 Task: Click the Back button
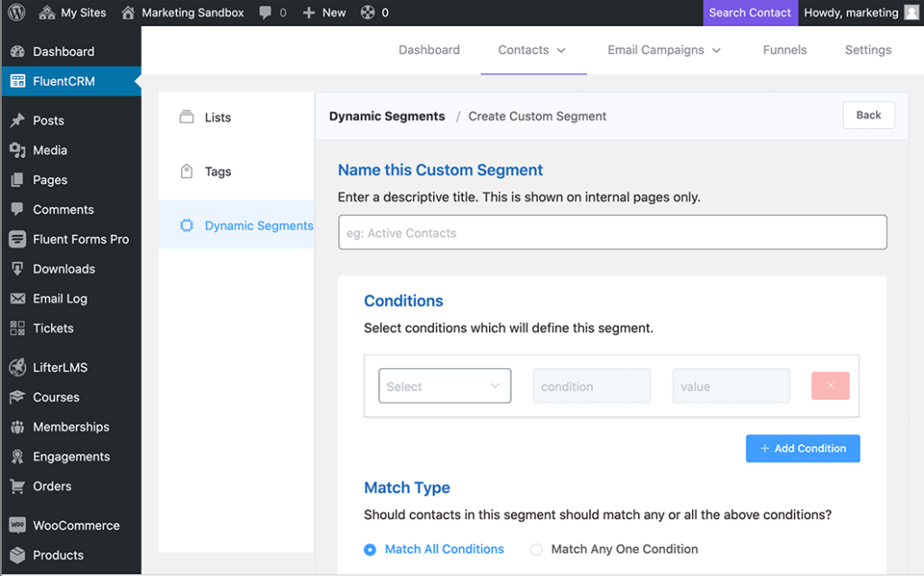[x=869, y=115]
